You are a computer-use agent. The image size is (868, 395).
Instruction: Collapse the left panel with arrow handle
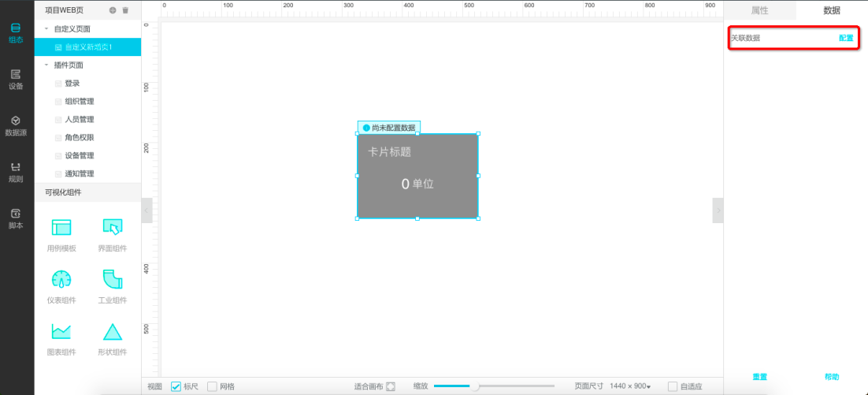(147, 210)
